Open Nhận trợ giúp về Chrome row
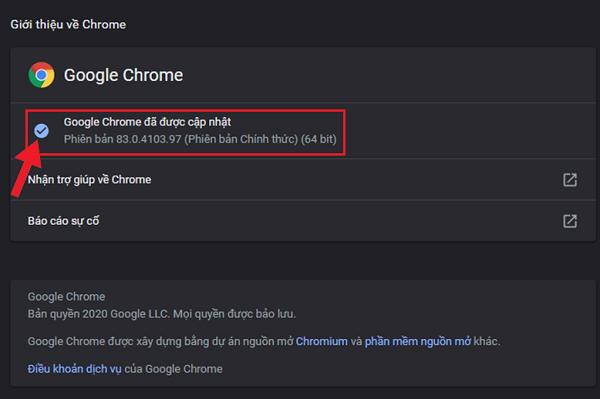 click(x=303, y=180)
